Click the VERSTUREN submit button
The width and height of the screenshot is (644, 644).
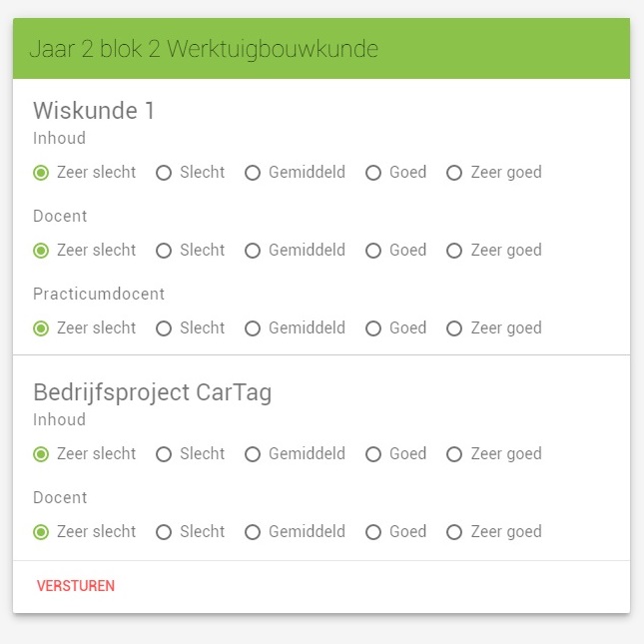(76, 586)
